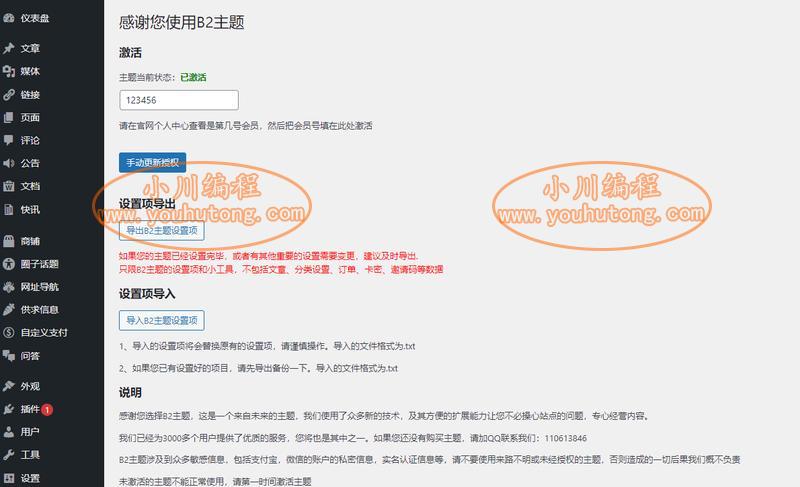Open the 页面 pages menu
This screenshot has width=800, height=487.
pyautogui.click(x=30, y=117)
